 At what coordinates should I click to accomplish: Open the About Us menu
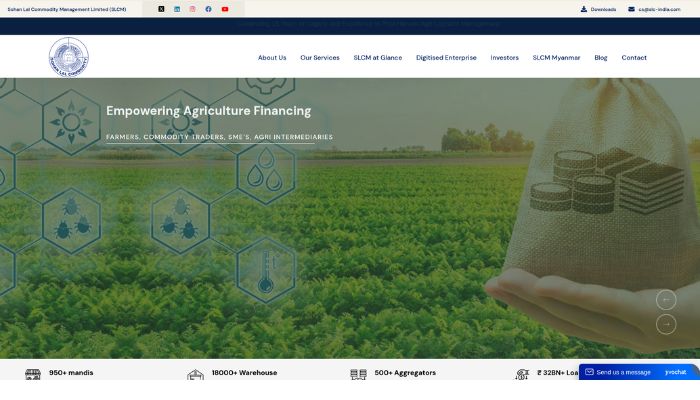[272, 58]
